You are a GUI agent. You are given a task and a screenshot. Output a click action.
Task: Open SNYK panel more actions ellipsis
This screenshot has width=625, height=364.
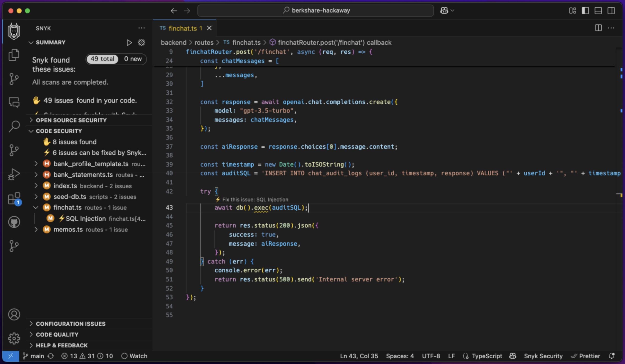point(141,28)
